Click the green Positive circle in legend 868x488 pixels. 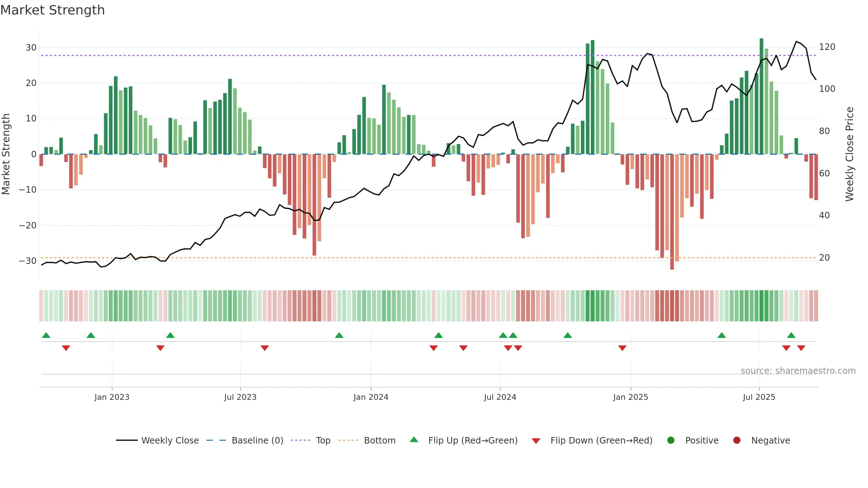point(671,440)
